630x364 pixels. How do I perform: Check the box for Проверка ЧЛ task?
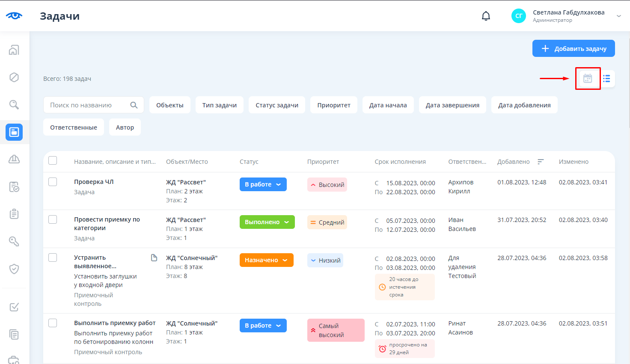coord(53,182)
